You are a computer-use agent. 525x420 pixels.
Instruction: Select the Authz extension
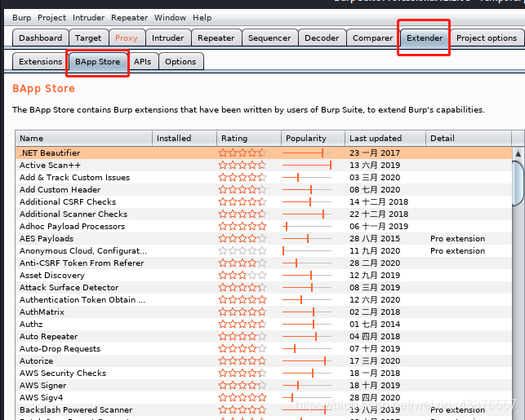pyautogui.click(x=264, y=324)
